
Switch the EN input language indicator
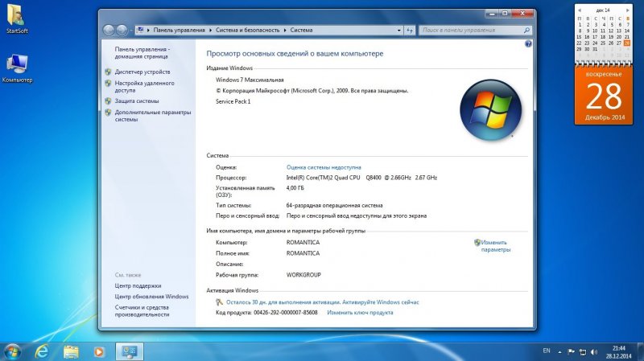click(x=547, y=351)
